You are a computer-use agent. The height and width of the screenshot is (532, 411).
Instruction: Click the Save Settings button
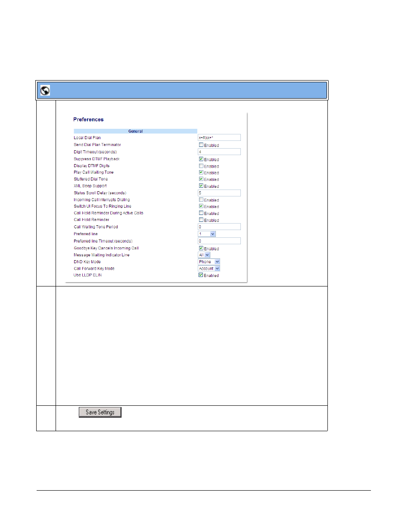(100, 412)
